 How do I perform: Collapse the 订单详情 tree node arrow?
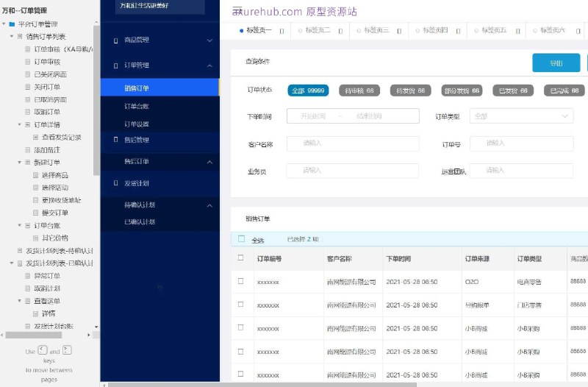20,124
